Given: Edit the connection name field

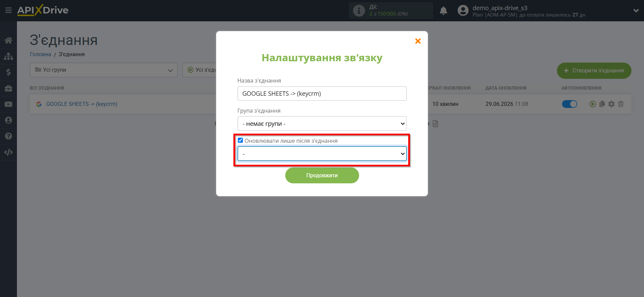Looking at the screenshot, I should click(322, 93).
